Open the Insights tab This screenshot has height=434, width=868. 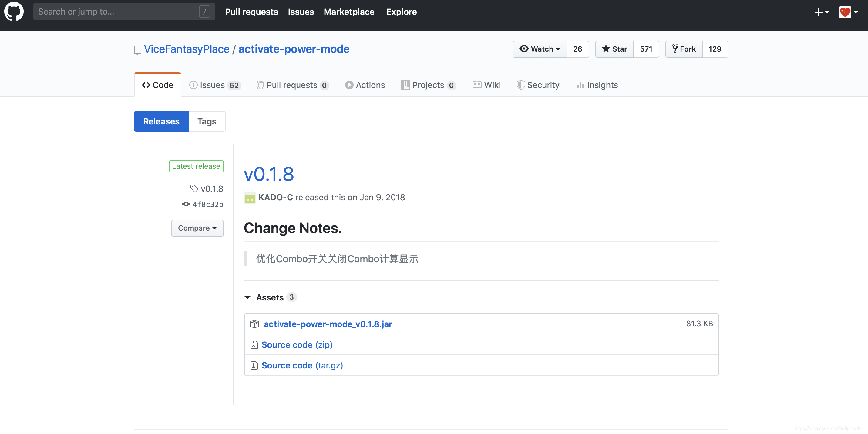point(597,85)
